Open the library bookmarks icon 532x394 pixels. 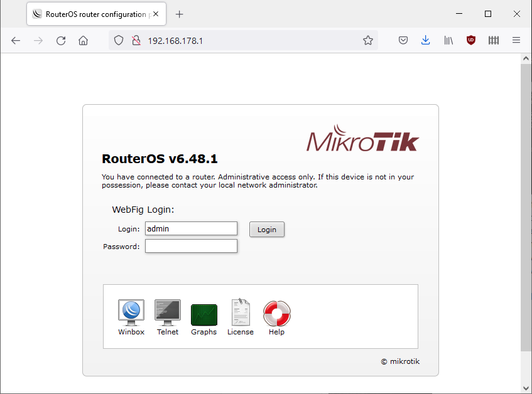(x=448, y=41)
